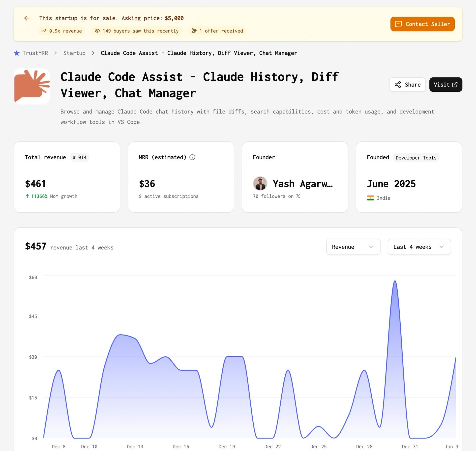Open the Revenue metric dropdown

click(x=353, y=247)
